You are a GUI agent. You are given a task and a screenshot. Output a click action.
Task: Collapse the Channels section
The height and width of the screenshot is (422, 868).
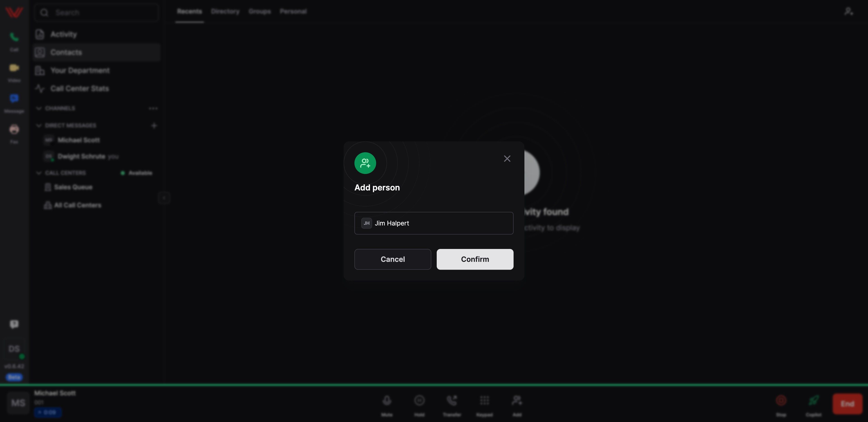click(x=39, y=108)
